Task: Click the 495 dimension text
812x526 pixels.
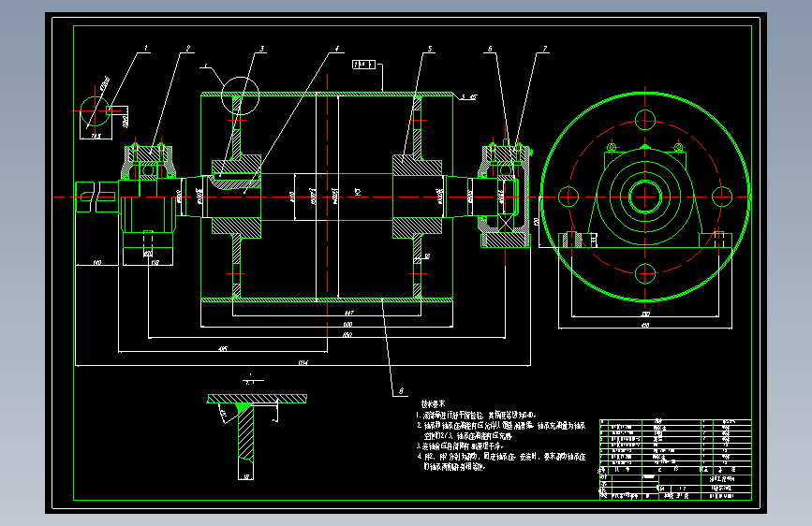Action: point(223,349)
